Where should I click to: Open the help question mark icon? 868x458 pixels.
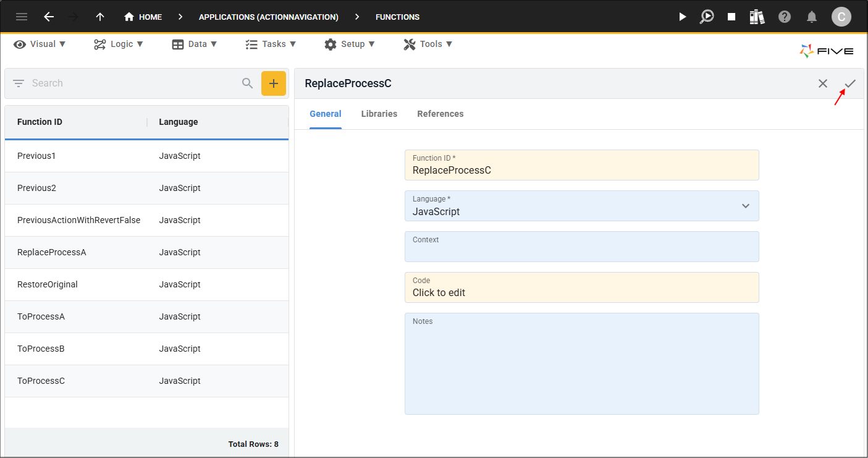[x=785, y=17]
